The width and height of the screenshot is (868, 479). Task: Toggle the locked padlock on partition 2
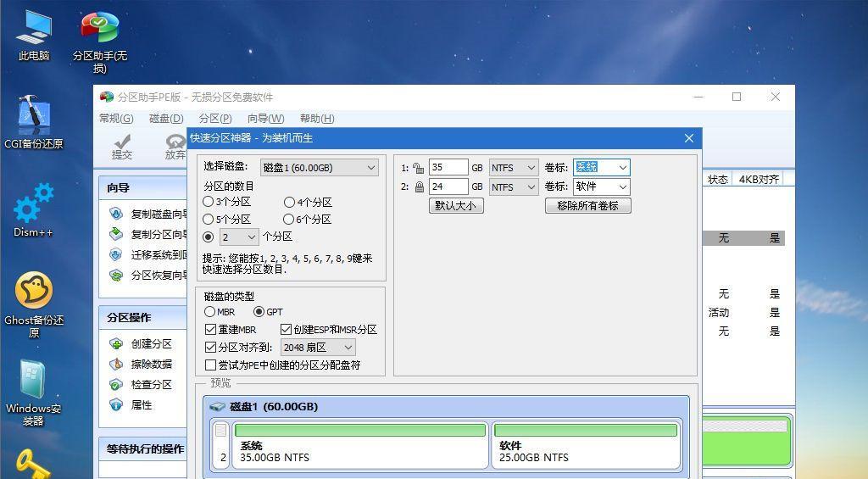(419, 187)
